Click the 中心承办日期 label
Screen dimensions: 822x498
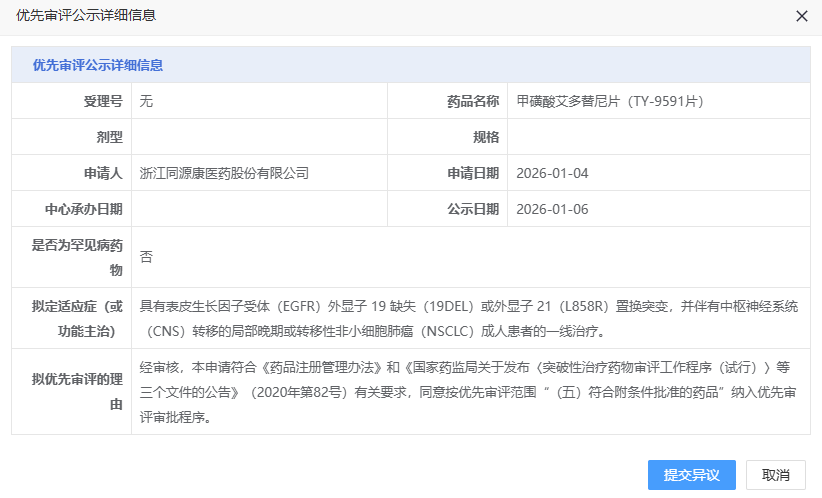pyautogui.click(x=84, y=209)
